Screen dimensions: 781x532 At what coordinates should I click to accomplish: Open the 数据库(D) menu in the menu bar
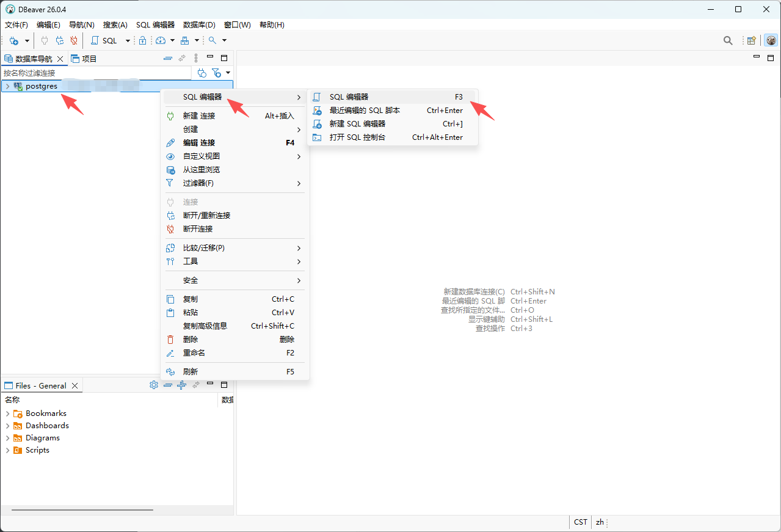coord(199,25)
